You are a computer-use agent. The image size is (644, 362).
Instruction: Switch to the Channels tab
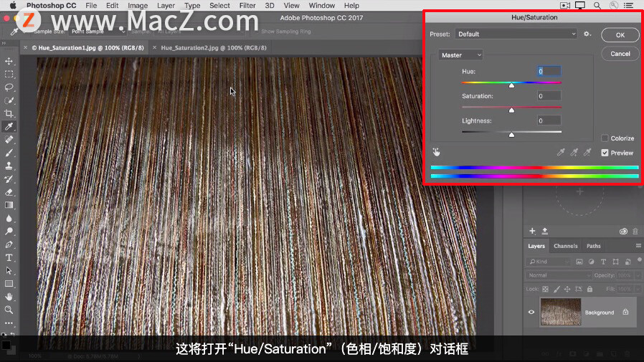point(566,246)
